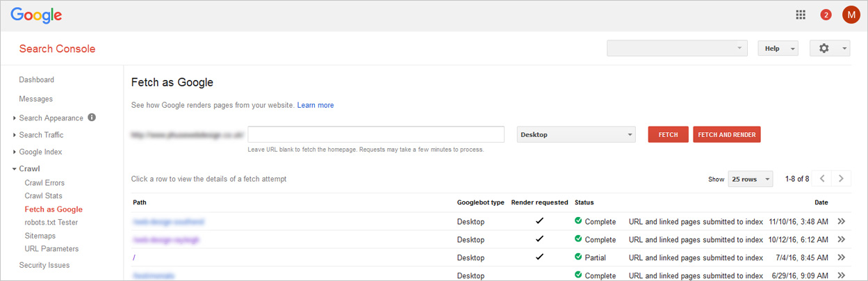Open details arrows for 7/4/16 row
The height and width of the screenshot is (281, 868).
pos(841,258)
